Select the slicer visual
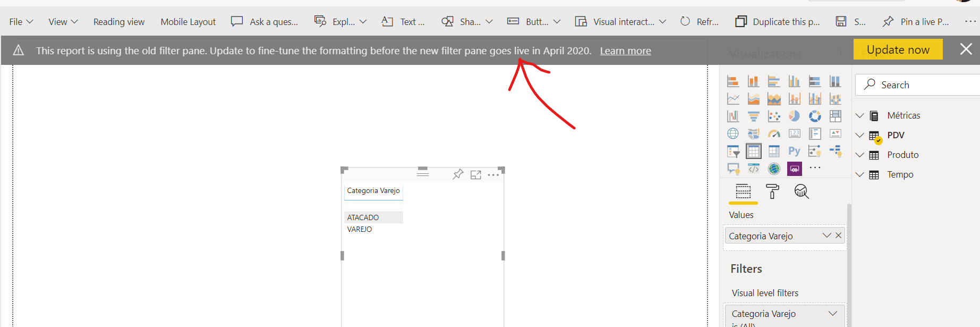This screenshot has width=980, height=327. click(x=733, y=152)
